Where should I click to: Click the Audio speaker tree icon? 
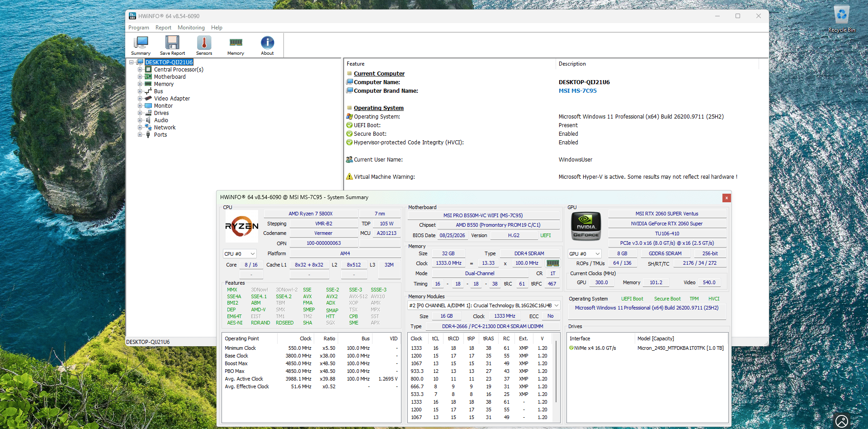(x=148, y=120)
